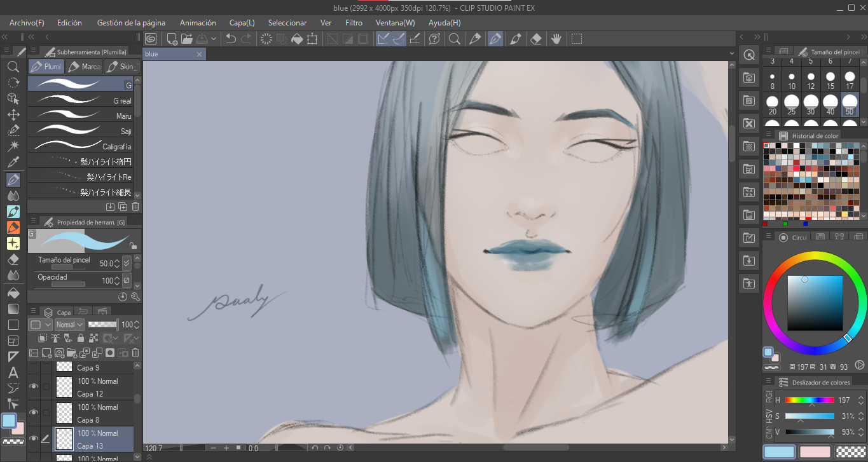
Task: Click the Redo arrow in command bar
Action: click(x=245, y=39)
